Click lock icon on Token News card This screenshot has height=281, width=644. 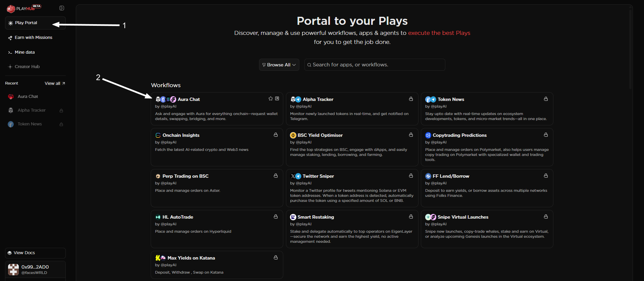click(546, 99)
